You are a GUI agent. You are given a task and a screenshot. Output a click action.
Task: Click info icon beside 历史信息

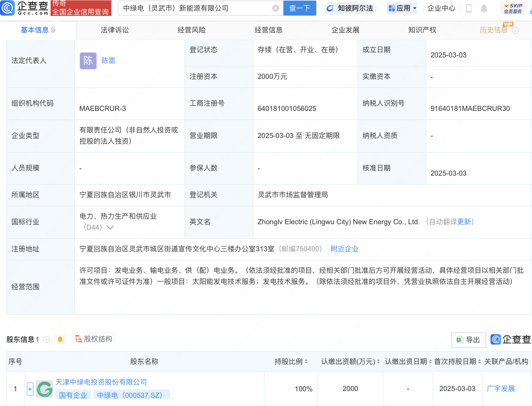click(x=516, y=30)
